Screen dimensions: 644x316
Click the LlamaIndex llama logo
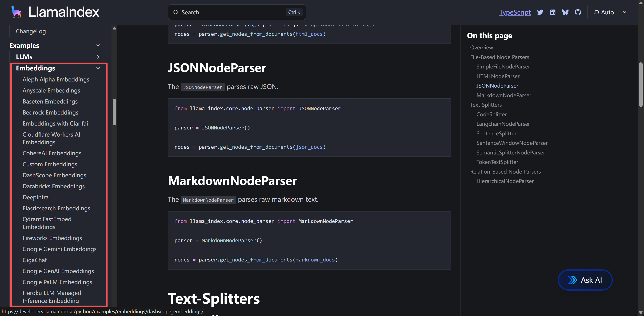click(x=16, y=12)
